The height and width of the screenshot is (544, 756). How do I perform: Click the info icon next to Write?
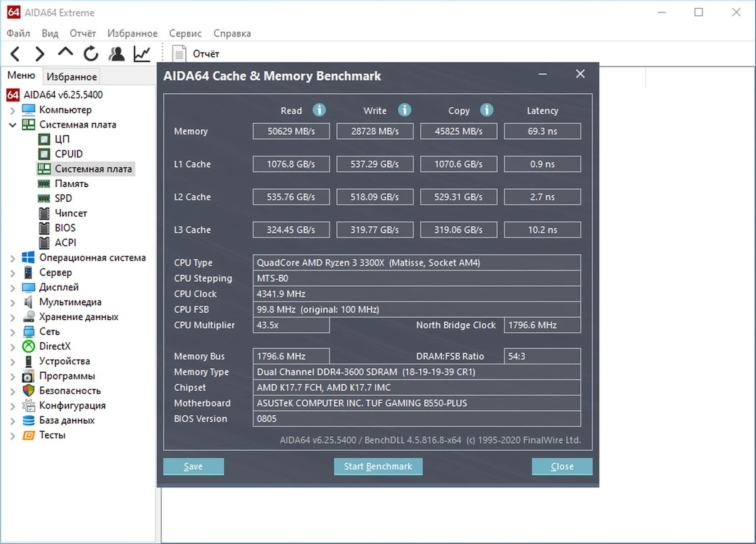point(404,110)
